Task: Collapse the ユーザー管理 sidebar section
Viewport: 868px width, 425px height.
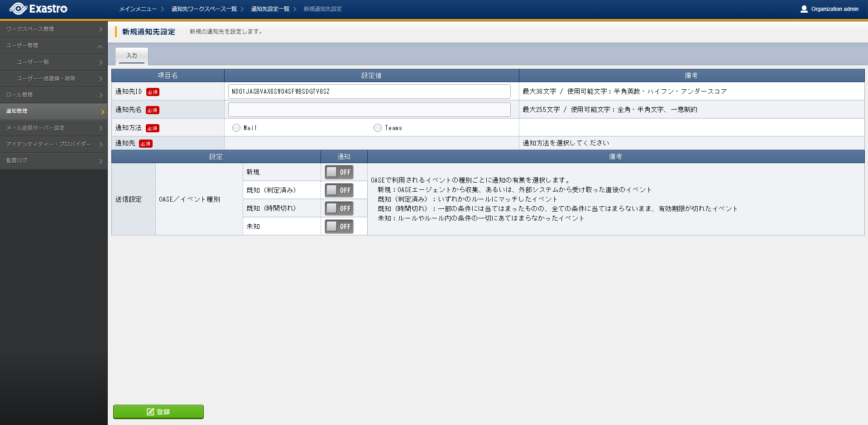Action: point(100,46)
